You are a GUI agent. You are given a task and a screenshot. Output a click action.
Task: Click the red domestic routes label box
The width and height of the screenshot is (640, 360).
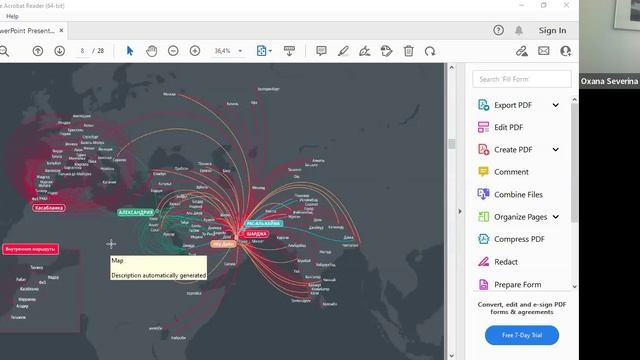click(30, 249)
